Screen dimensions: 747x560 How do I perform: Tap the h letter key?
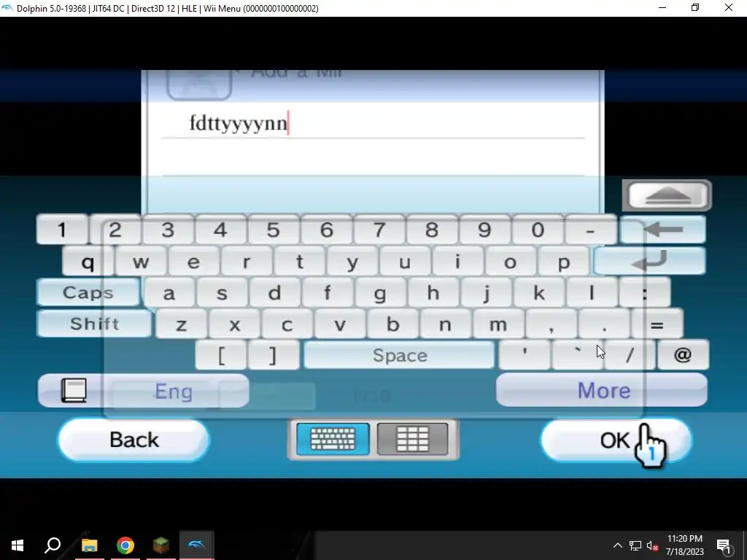coord(433,293)
